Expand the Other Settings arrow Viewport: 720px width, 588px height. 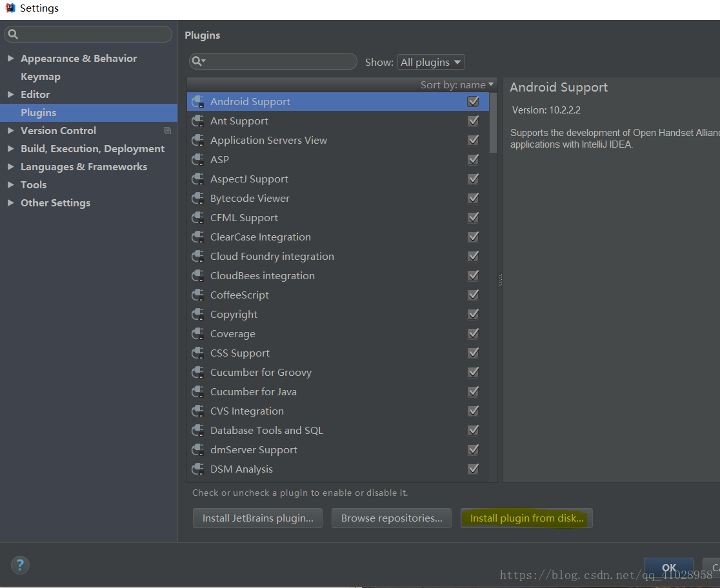pyautogui.click(x=10, y=203)
